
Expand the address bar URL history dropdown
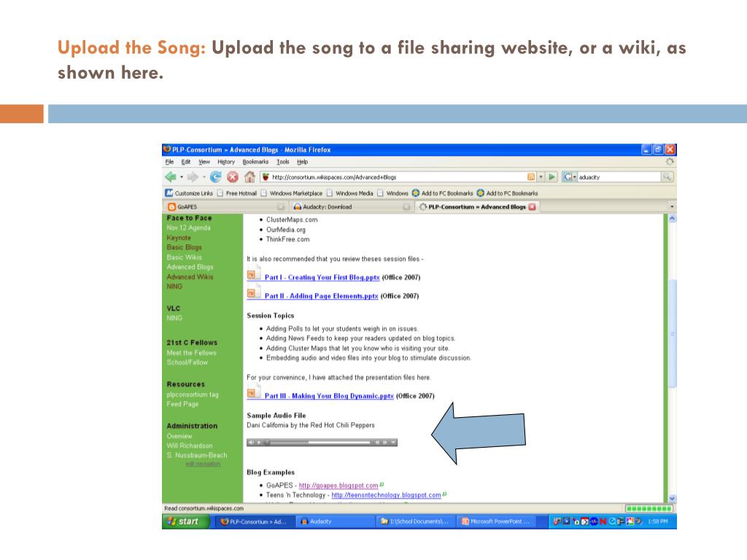coord(541,176)
